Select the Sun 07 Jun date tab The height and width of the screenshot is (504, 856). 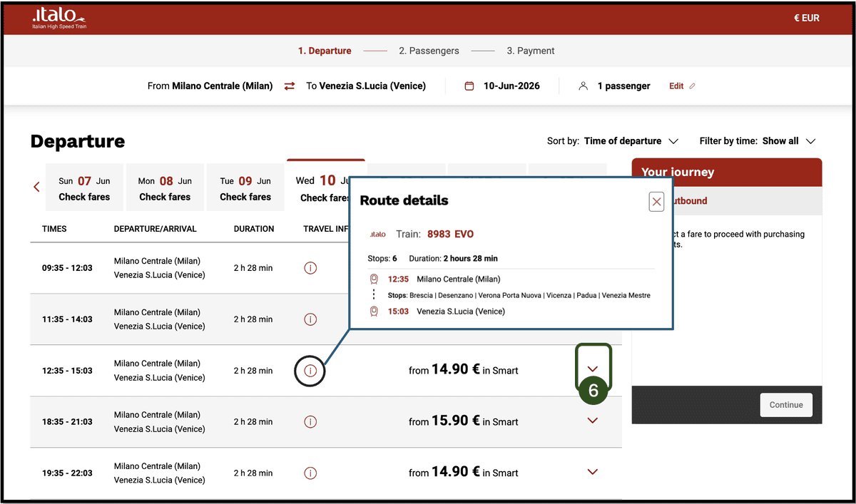click(84, 187)
